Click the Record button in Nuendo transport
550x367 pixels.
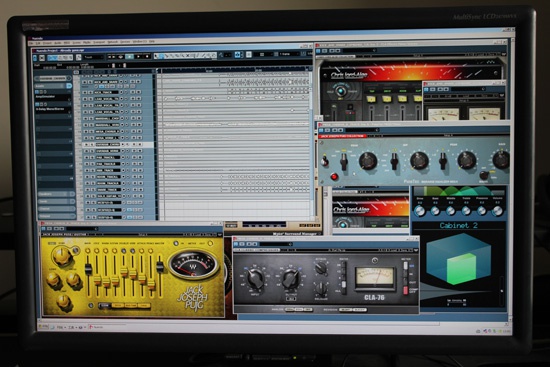147,56
